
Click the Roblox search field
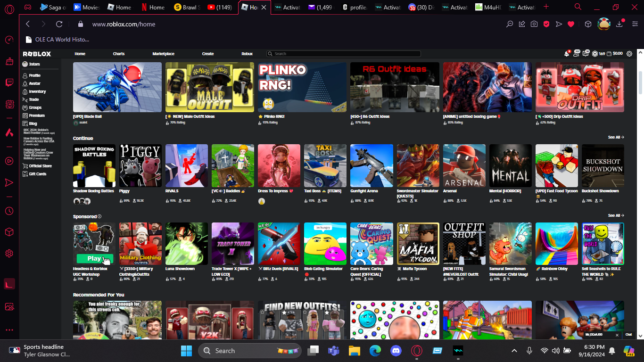(344, 54)
